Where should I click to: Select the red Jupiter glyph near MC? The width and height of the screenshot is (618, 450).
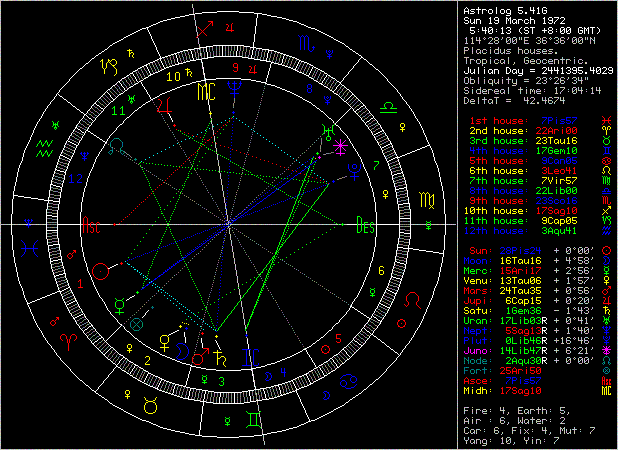click(165, 105)
